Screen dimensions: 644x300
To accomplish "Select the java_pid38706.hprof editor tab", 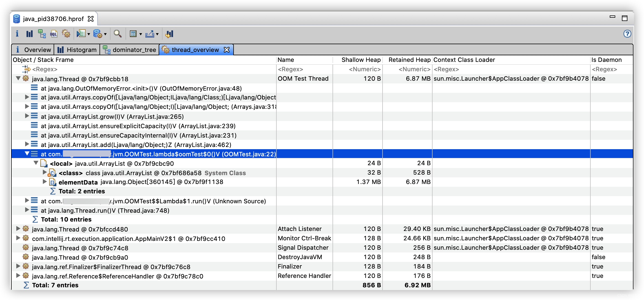I will pyautogui.click(x=53, y=19).
